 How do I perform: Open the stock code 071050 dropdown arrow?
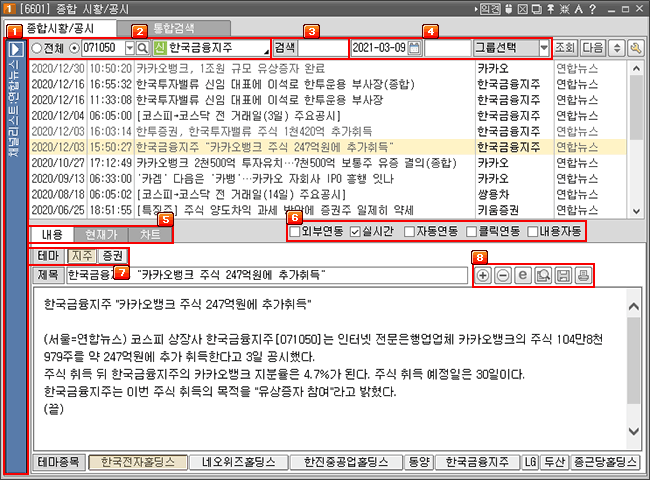coord(130,48)
